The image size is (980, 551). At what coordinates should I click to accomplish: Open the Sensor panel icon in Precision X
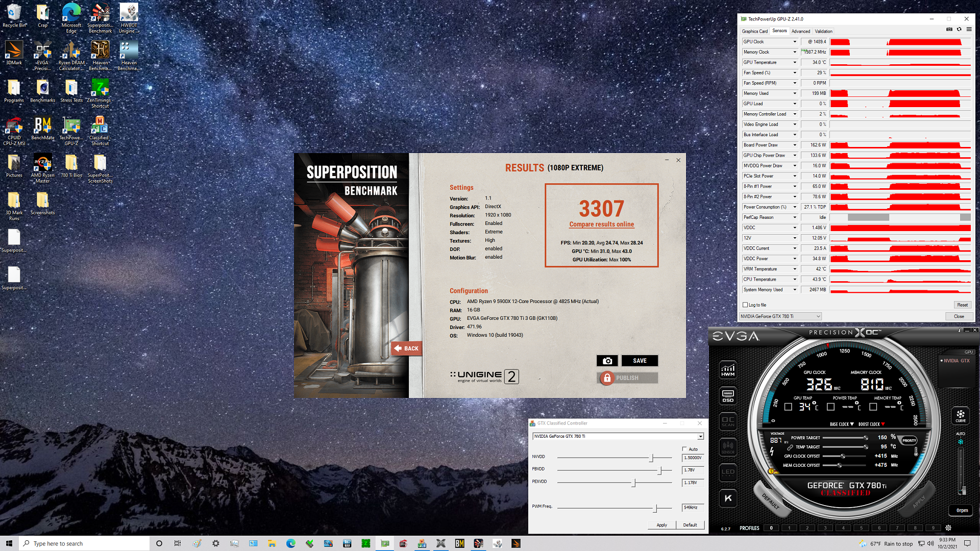pyautogui.click(x=728, y=447)
